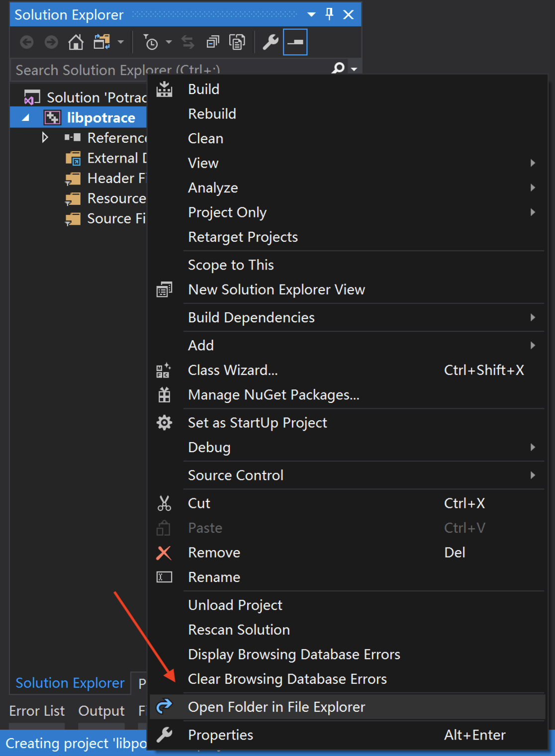Open the Solution Explorer window options dropdown
Image resolution: width=555 pixels, height=756 pixels.
click(x=311, y=14)
